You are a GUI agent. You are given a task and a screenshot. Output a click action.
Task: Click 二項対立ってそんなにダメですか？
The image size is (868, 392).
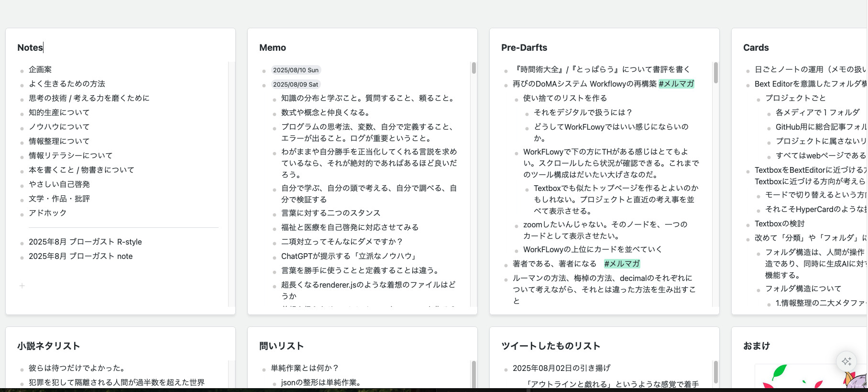coord(342,242)
